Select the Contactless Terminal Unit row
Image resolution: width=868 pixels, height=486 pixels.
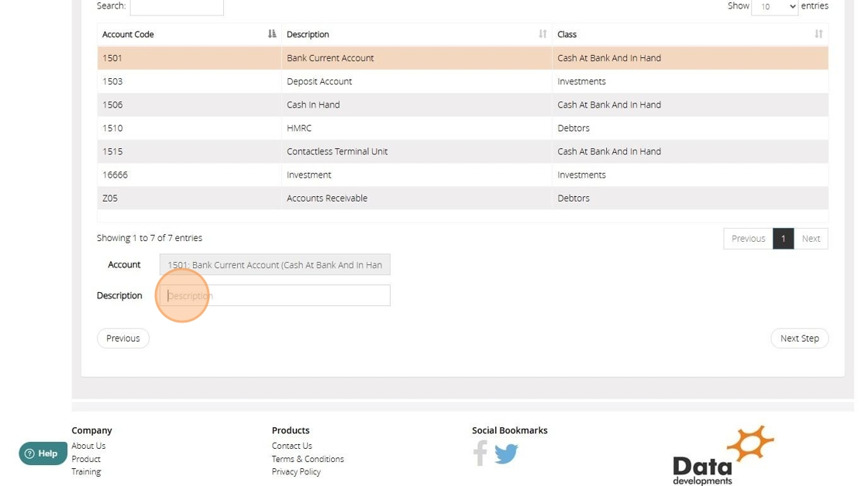(336, 151)
